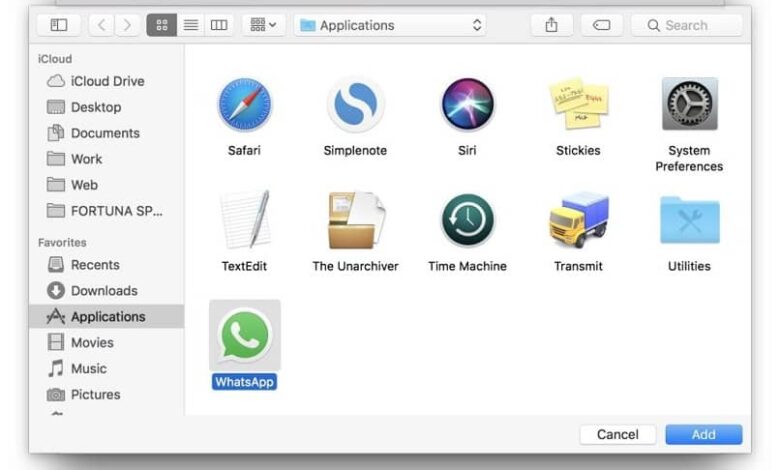Open iCloud Drive in the sidebar

click(x=107, y=81)
